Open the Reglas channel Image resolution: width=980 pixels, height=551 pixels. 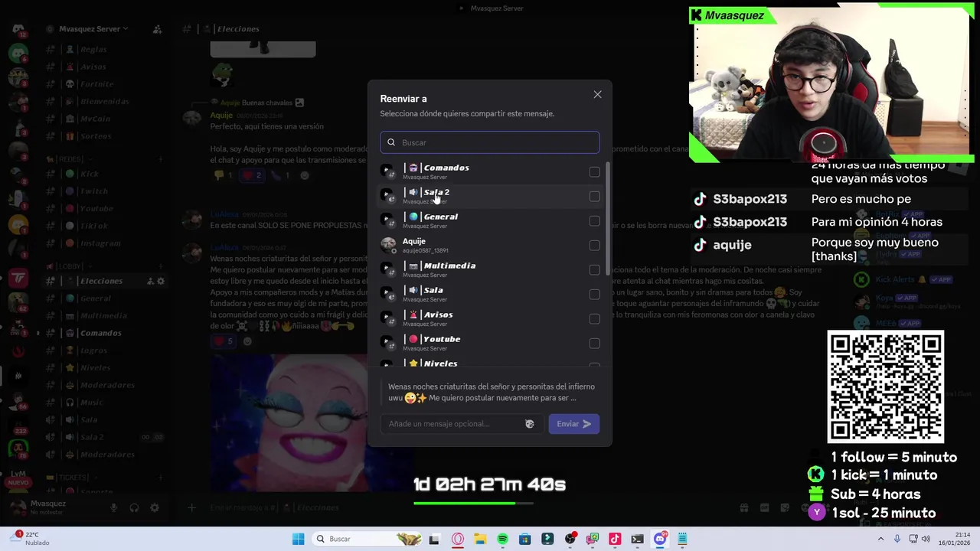pos(103,49)
